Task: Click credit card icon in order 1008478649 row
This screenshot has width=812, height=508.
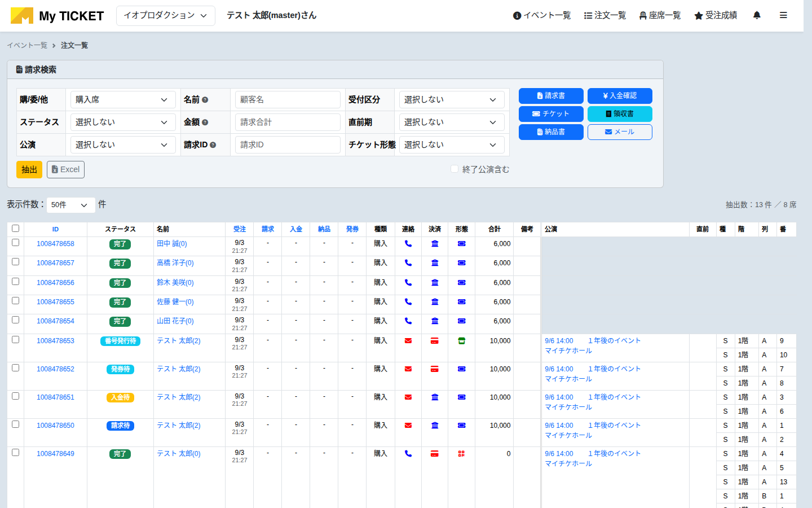Action: click(435, 454)
